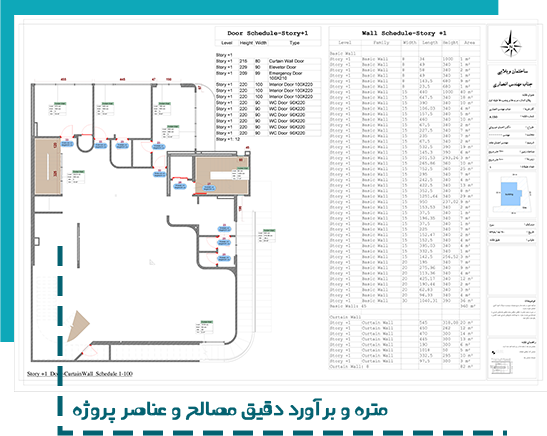Click the Area column header in Wall Schedule

coord(469,43)
